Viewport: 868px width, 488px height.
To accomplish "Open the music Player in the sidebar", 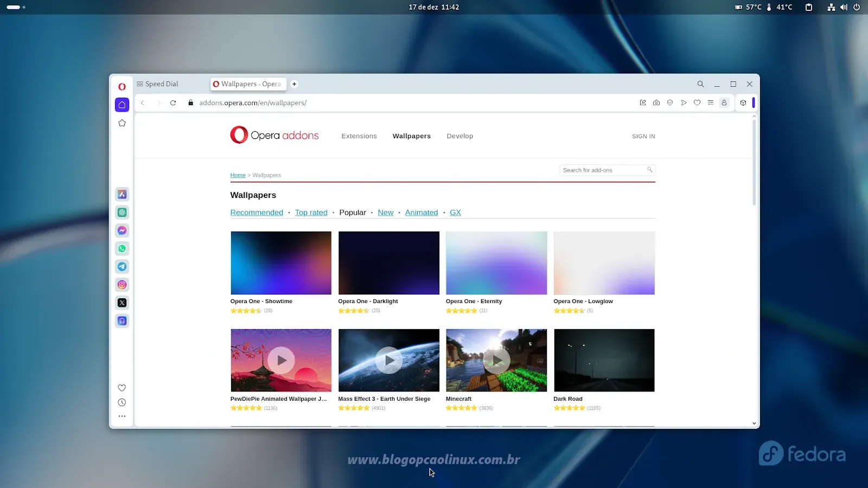I will click(x=122, y=321).
